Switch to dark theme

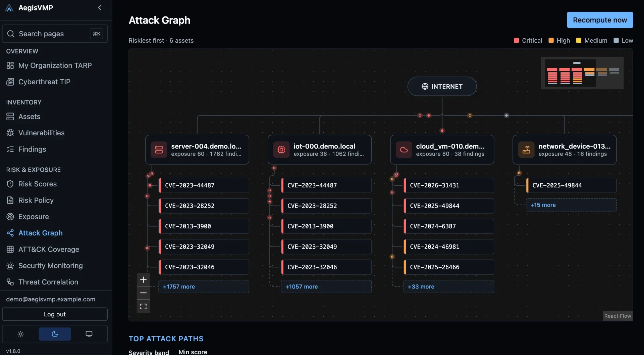55,334
